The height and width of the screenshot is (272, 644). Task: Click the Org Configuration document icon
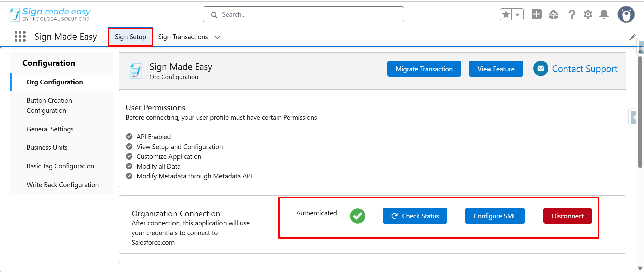coord(136,71)
